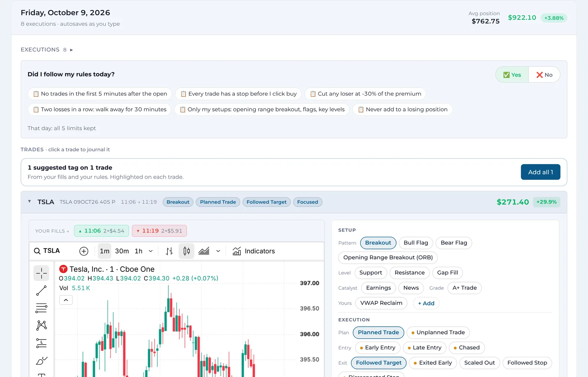The height and width of the screenshot is (377, 588).
Task: Switch to candlestick chart style
Action: (x=187, y=251)
